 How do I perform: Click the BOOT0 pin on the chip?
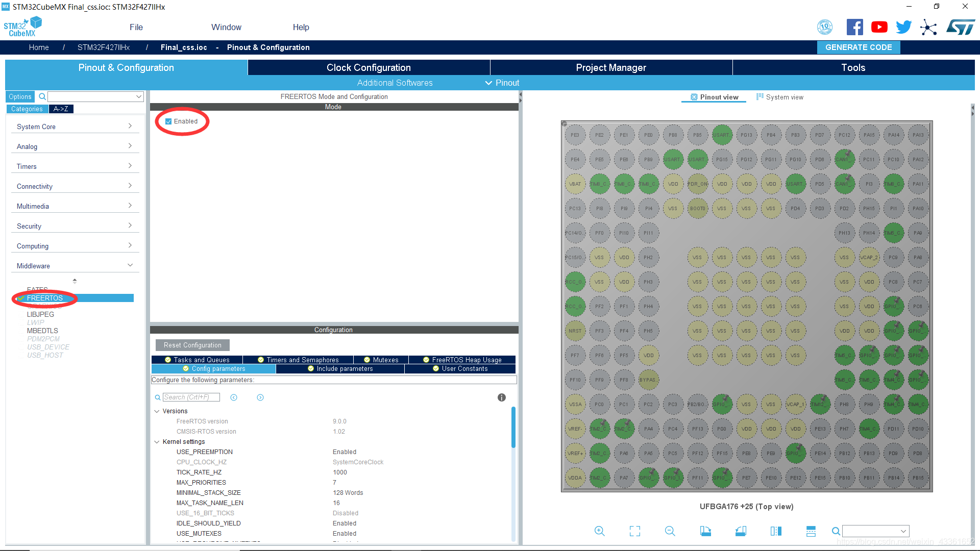point(697,209)
